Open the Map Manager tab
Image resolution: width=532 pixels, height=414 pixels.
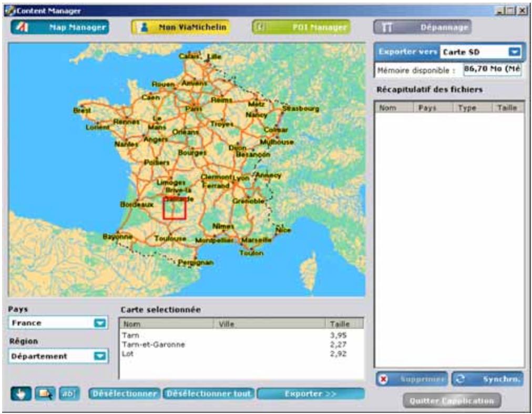click(60, 27)
